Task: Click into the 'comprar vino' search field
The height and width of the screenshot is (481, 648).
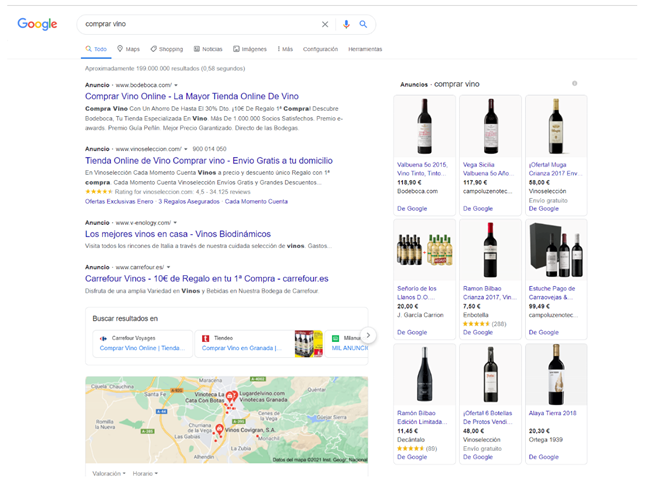Action: click(190, 24)
